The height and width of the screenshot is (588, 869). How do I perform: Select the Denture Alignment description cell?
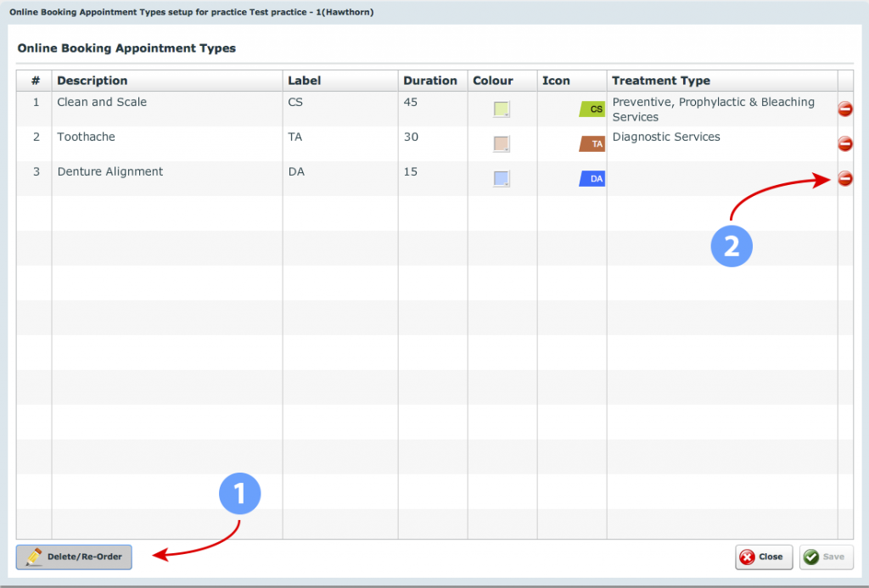click(x=167, y=178)
